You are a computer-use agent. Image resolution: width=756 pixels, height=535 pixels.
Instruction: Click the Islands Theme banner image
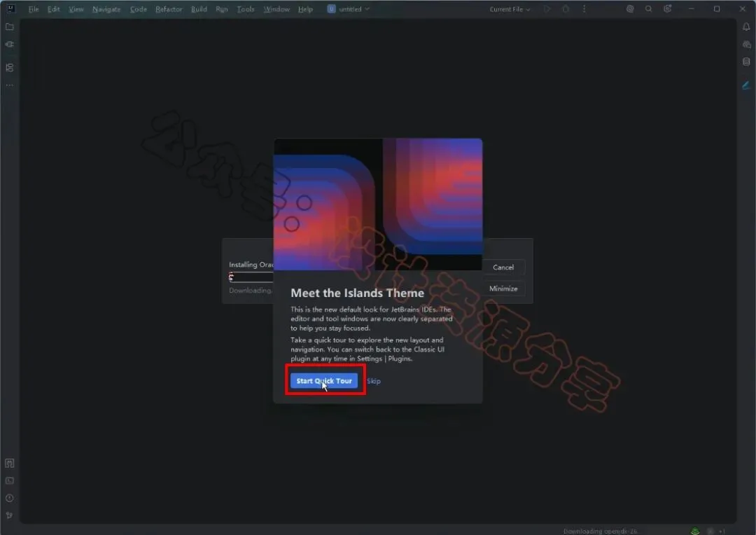(378, 204)
